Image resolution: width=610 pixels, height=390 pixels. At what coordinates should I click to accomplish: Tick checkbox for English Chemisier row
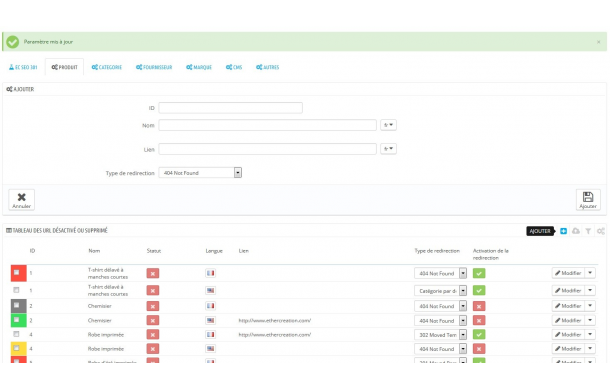[x=16, y=320]
